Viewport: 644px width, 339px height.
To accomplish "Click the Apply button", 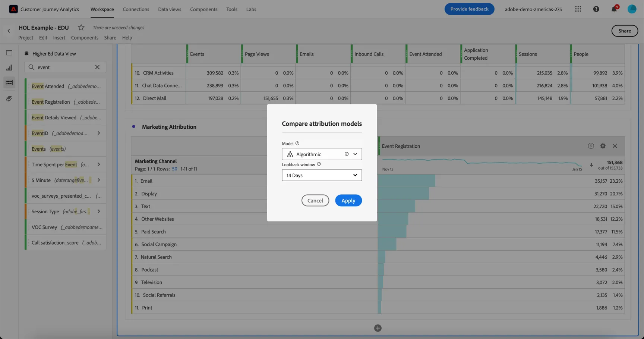I will coord(348,201).
